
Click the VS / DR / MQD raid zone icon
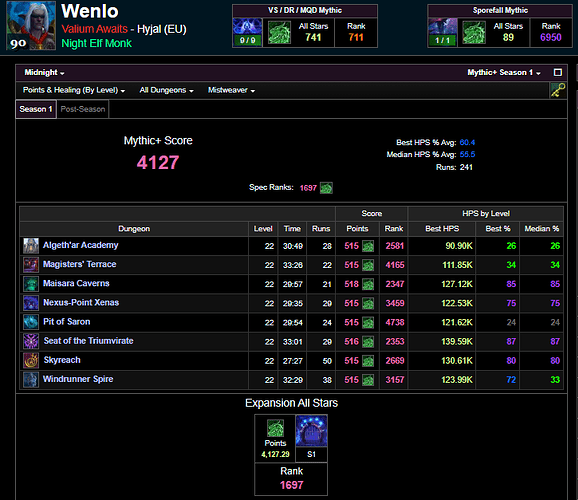tap(248, 27)
